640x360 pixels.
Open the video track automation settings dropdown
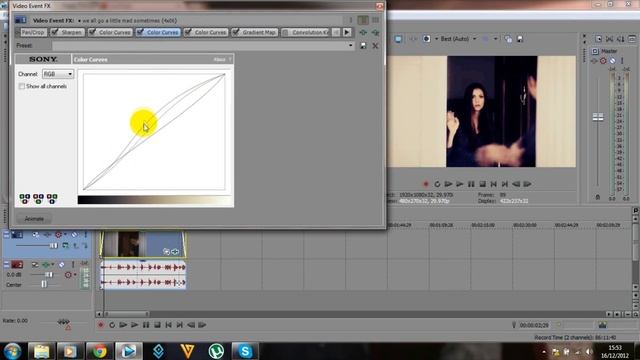click(65, 235)
